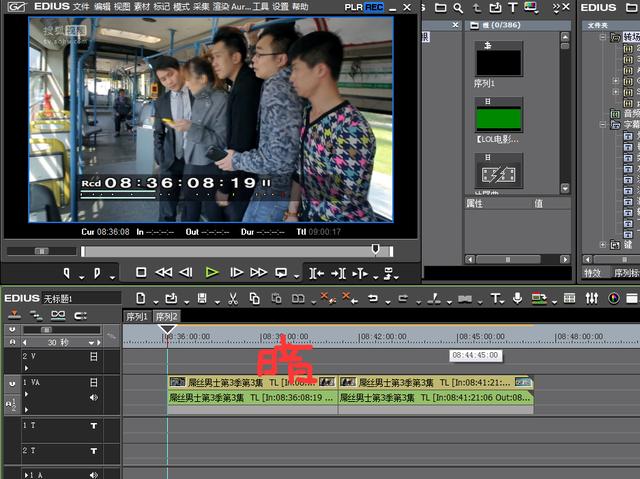Click the Ripple delete icon

click(328, 297)
